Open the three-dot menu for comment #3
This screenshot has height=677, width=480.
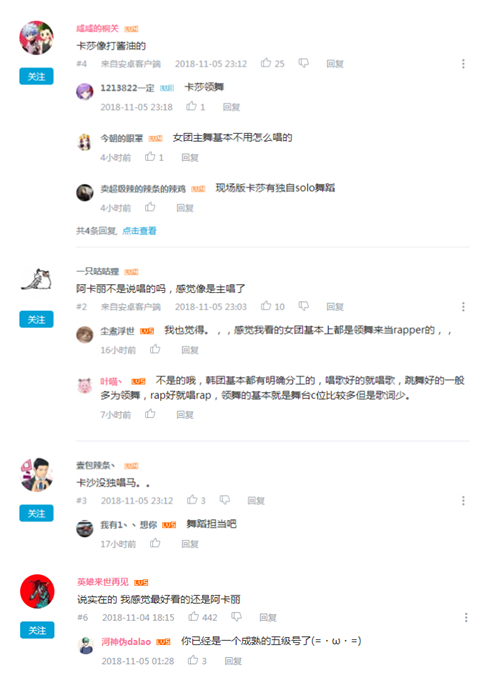463,500
